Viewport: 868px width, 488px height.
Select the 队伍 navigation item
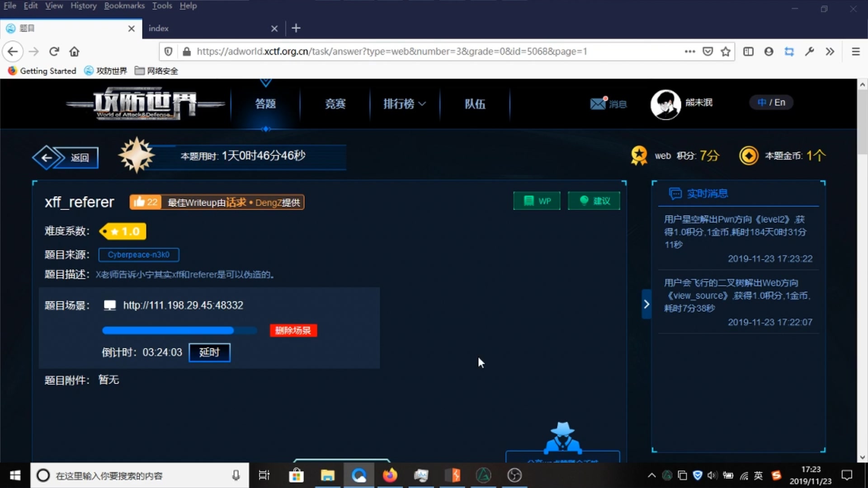click(x=475, y=104)
